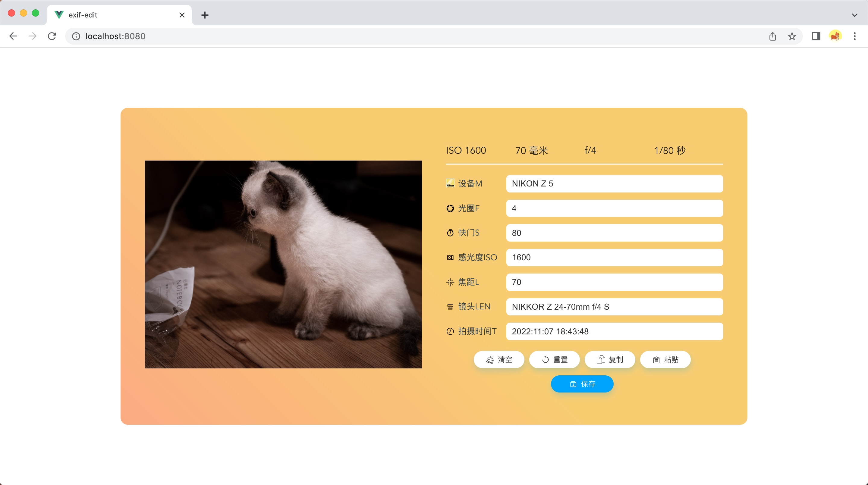The height and width of the screenshot is (485, 868).
Task: Click the kitten photo preview
Action: 283,264
